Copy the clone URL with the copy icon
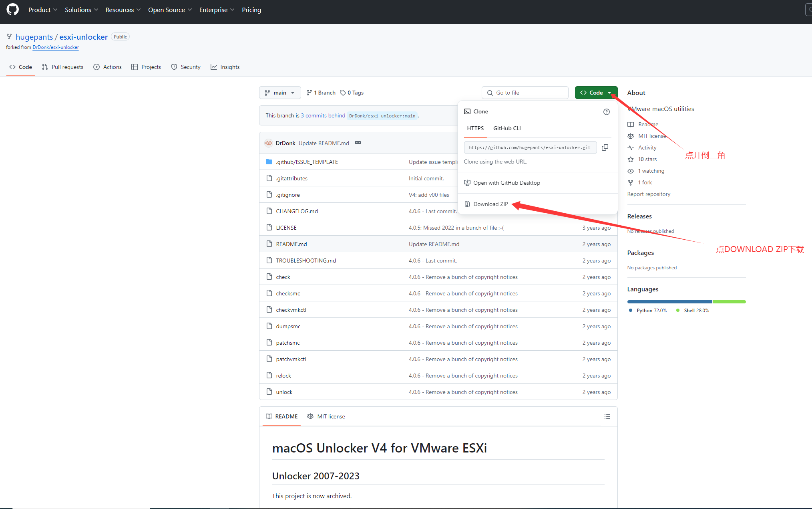812x509 pixels. click(605, 147)
